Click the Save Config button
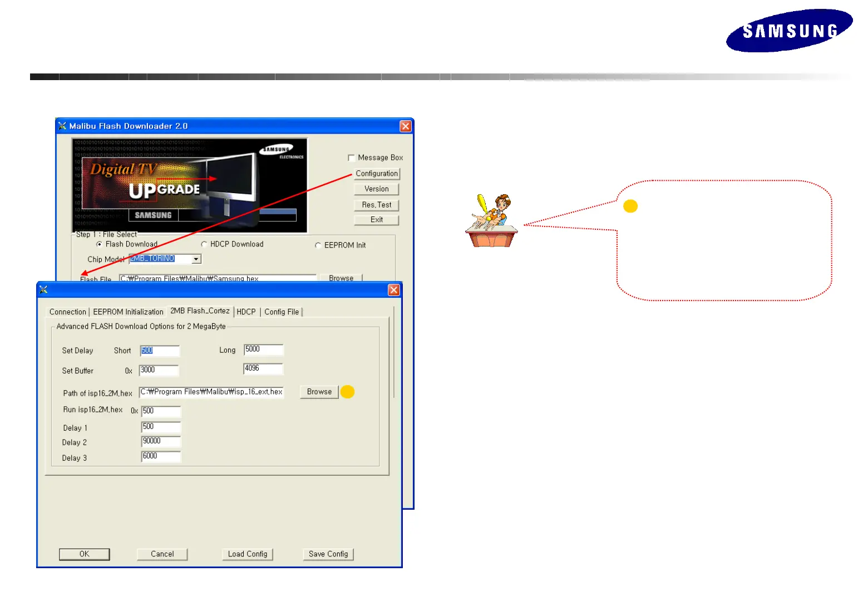868x601 pixels. (328, 554)
